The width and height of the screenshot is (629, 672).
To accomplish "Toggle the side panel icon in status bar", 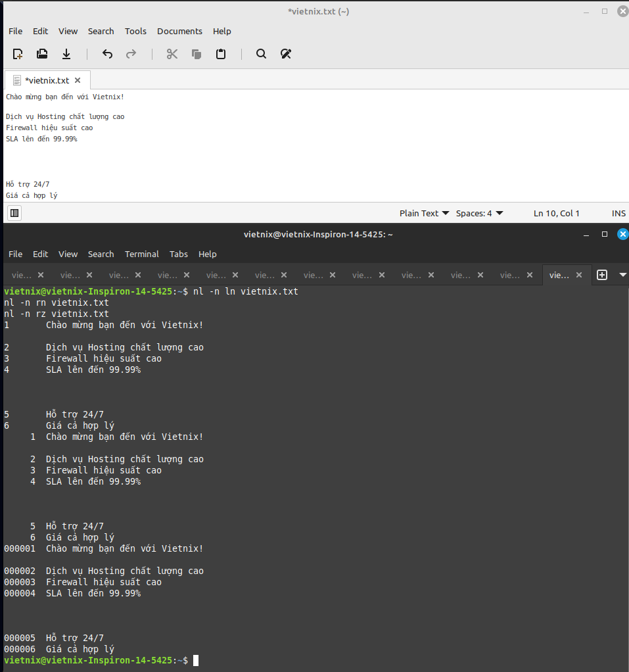I will pos(14,213).
